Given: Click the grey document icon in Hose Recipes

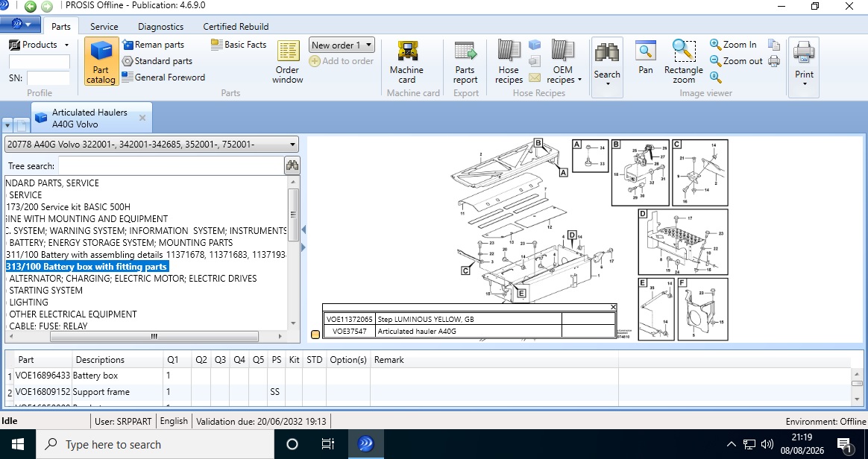Looking at the screenshot, I should [535, 61].
